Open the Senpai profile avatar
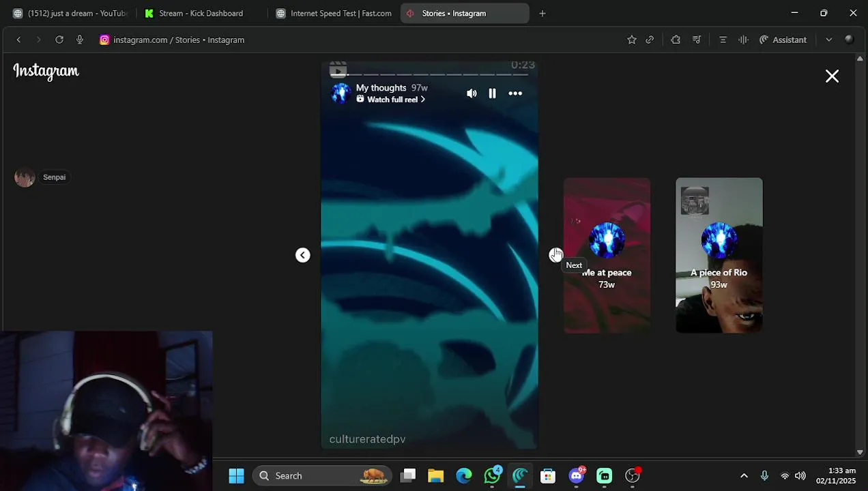Viewport: 868px width, 491px height. (x=25, y=177)
